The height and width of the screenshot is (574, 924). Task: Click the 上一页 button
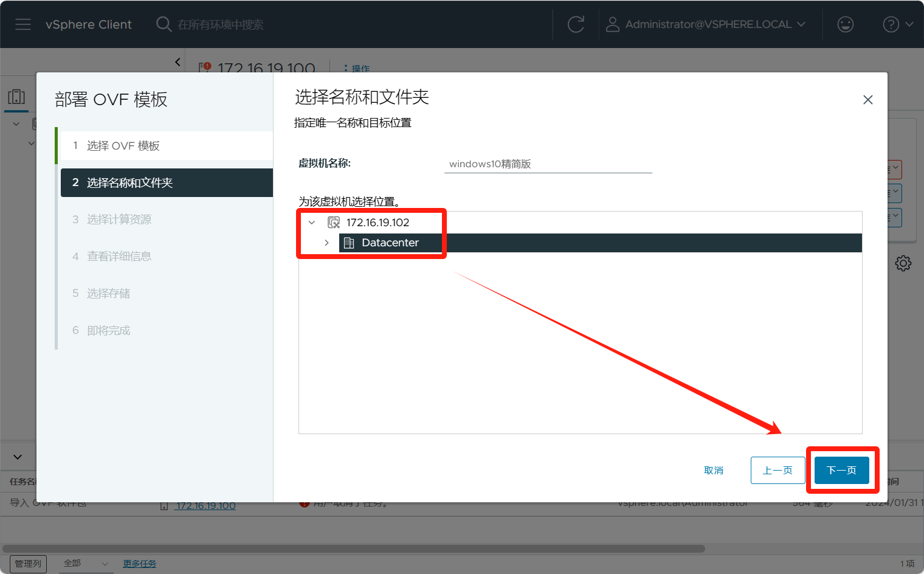[777, 470]
